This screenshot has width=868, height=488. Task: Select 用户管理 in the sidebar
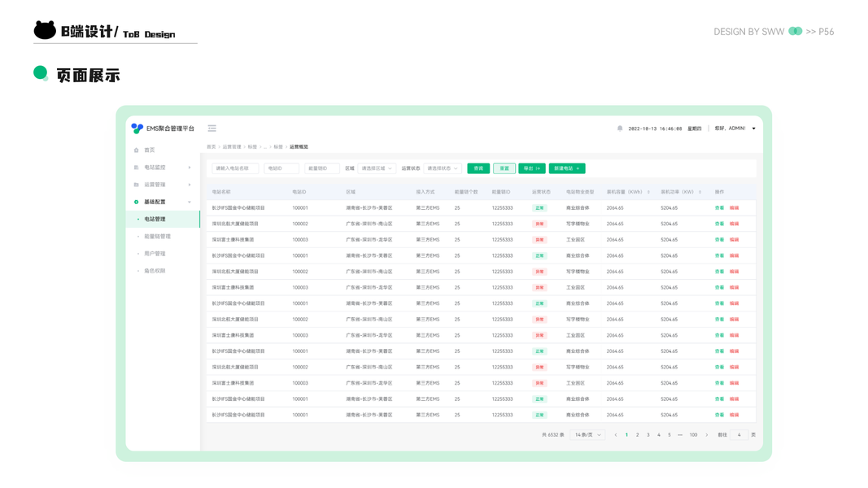coord(155,254)
